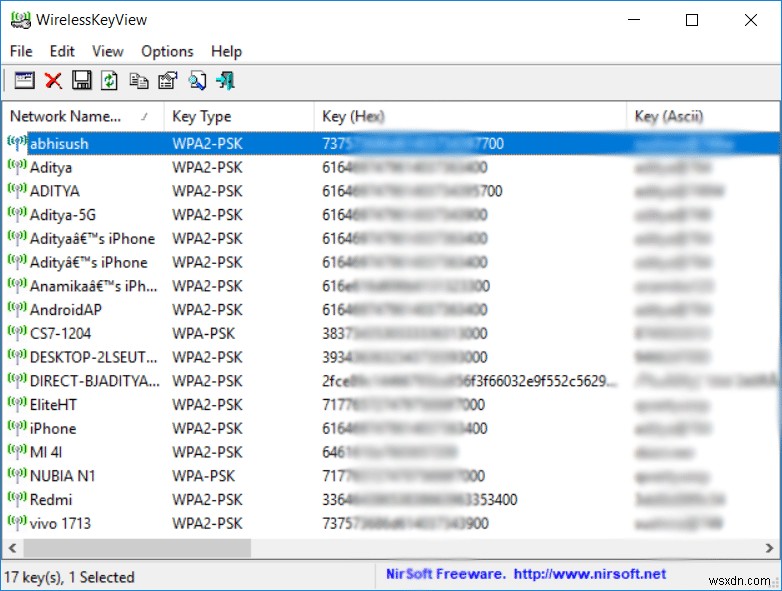Sort by the Network Name column header
Screen dimensions: 782x591
pos(83,116)
